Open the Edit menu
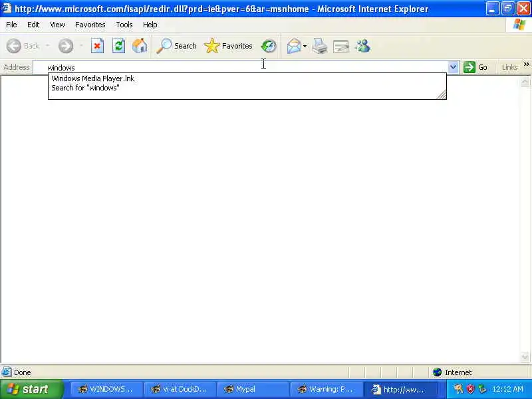The image size is (532, 399). 33,25
